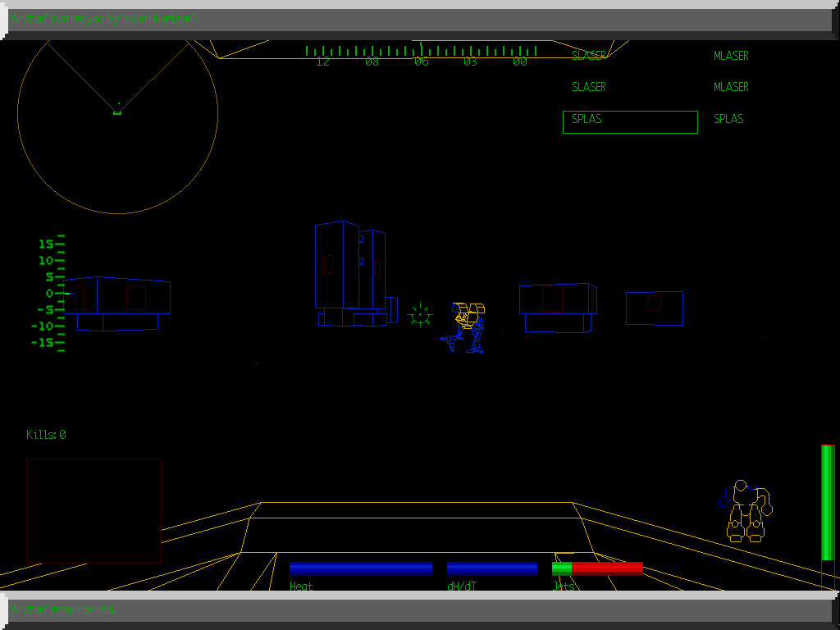The width and height of the screenshot is (840, 630).
Task: Select the tall blue tower building
Action: (x=350, y=273)
